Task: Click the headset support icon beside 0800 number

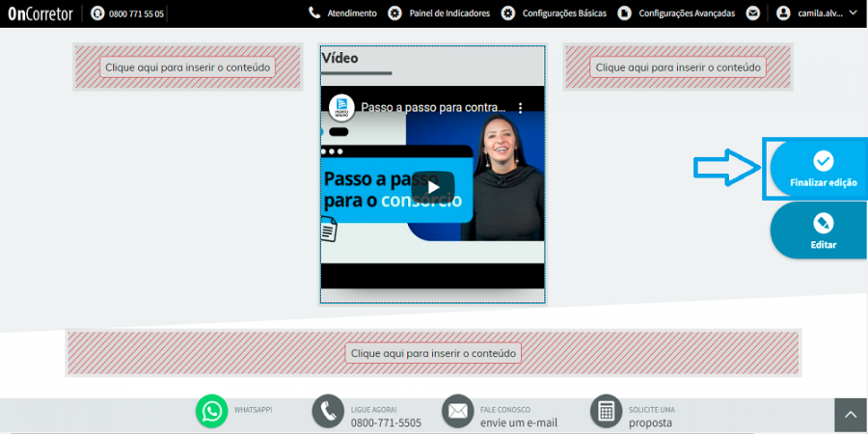Action: pos(97,14)
